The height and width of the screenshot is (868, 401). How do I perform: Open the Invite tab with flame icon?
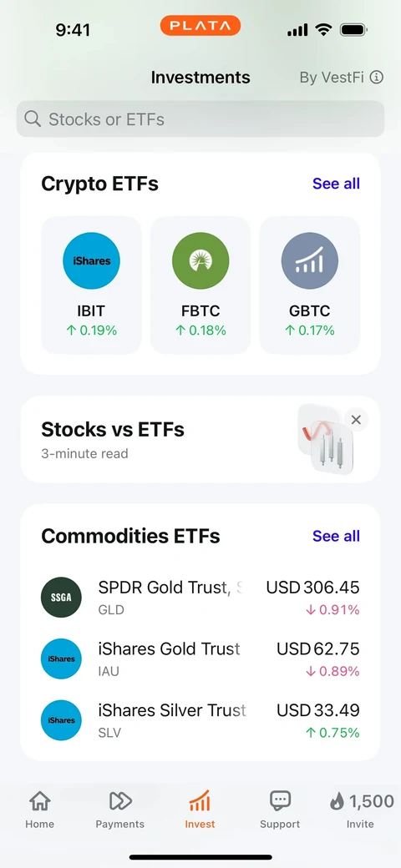pos(361,810)
